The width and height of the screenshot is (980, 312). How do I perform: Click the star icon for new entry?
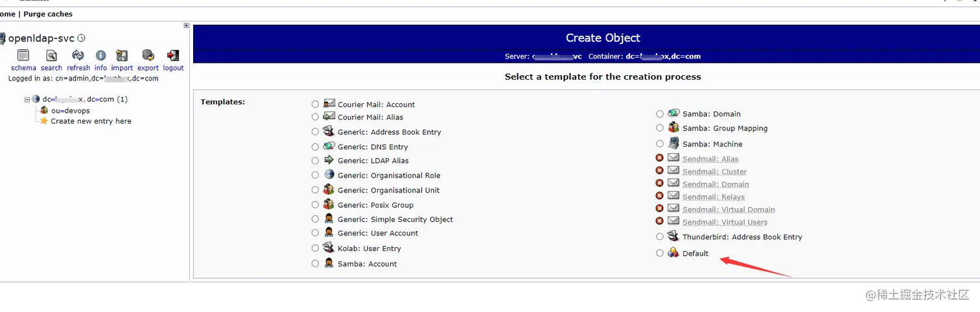click(44, 121)
